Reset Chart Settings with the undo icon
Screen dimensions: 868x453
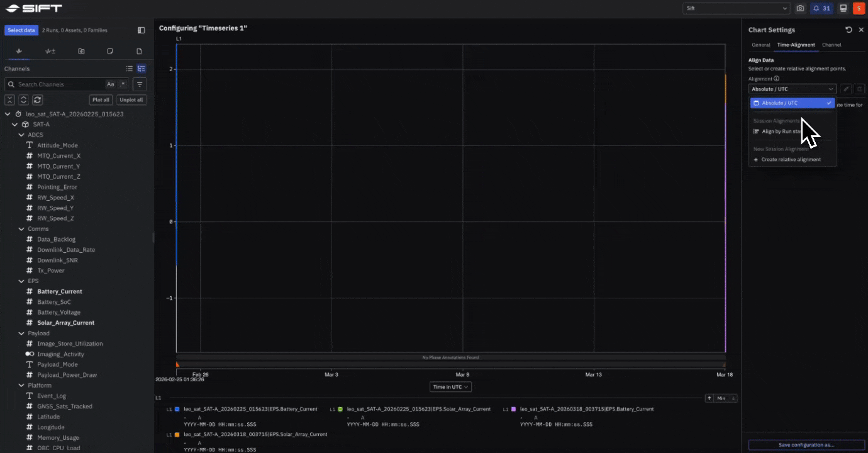pos(849,29)
